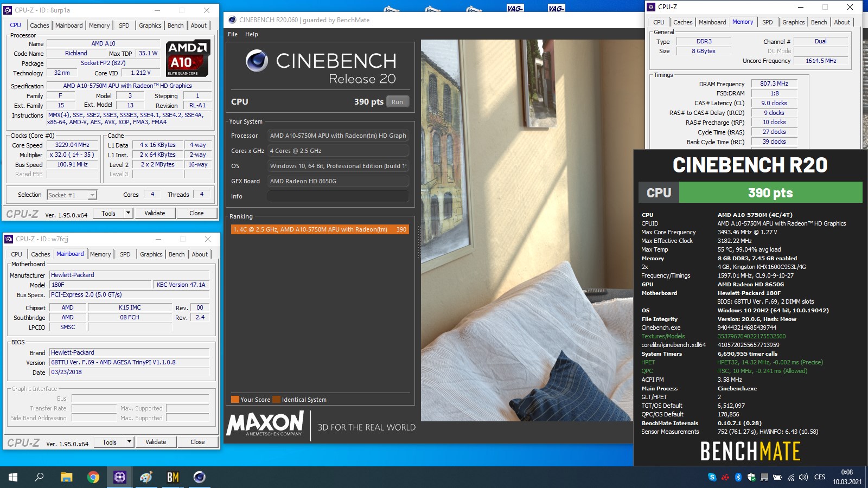Click the Core Speed value 3229.04 MHz

coord(72,145)
